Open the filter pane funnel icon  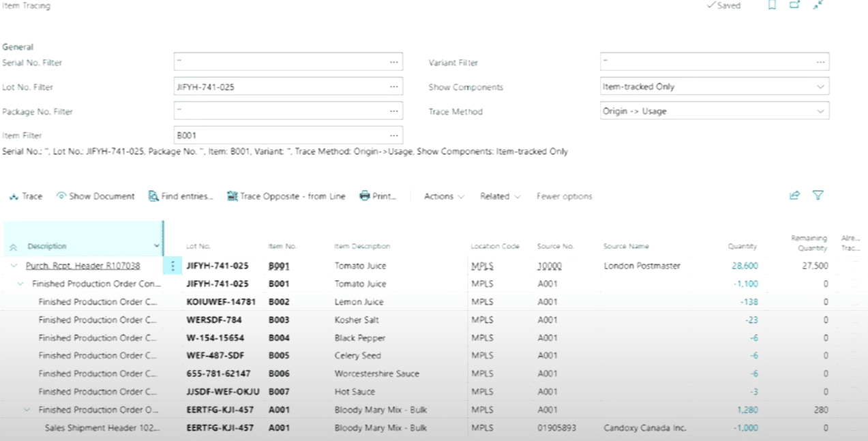(818, 196)
